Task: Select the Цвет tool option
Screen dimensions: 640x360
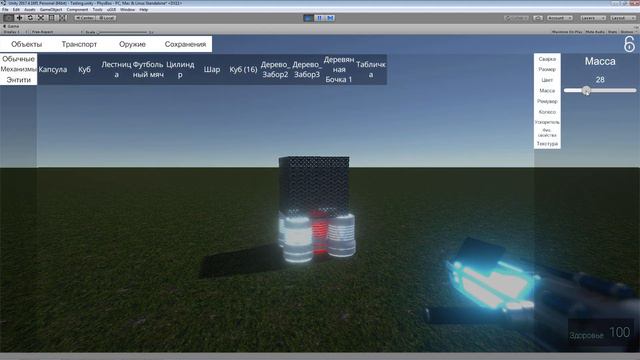Action: (x=547, y=80)
